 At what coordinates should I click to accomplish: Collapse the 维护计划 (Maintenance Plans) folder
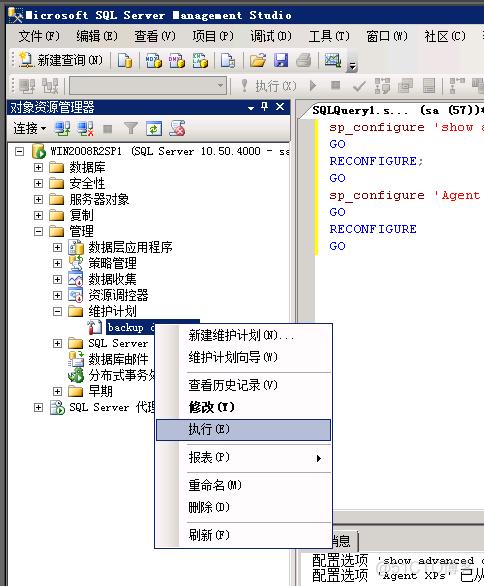coord(57,311)
